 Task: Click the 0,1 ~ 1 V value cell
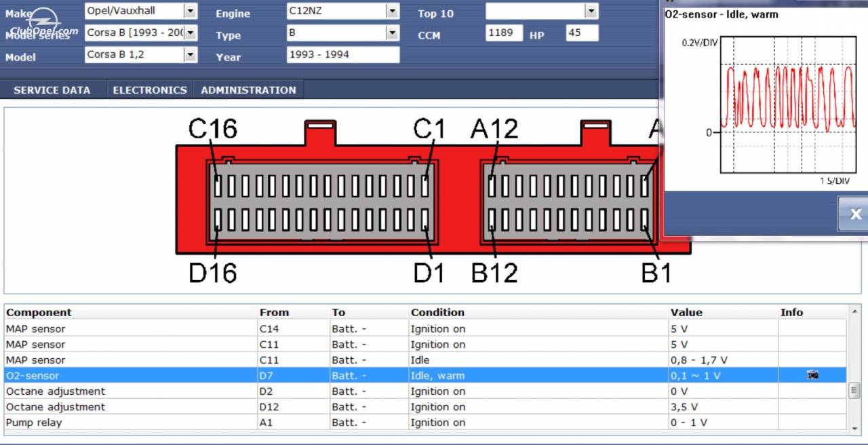click(x=724, y=375)
